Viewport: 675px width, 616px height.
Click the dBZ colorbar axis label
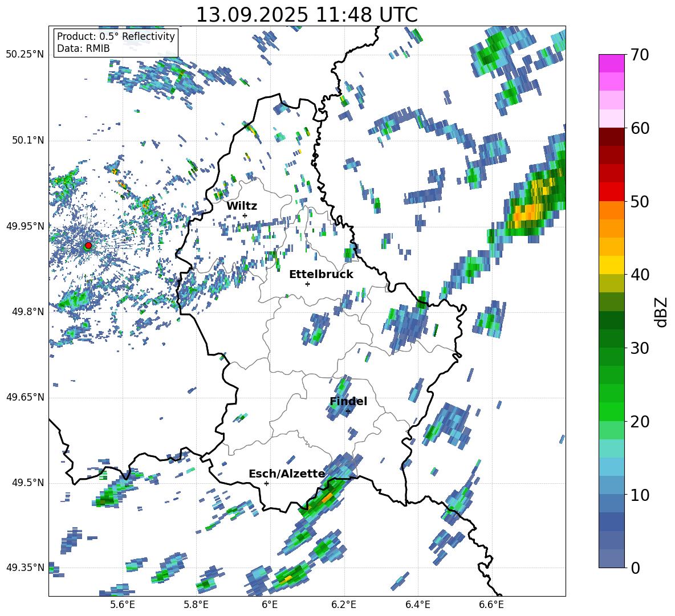[x=662, y=312]
